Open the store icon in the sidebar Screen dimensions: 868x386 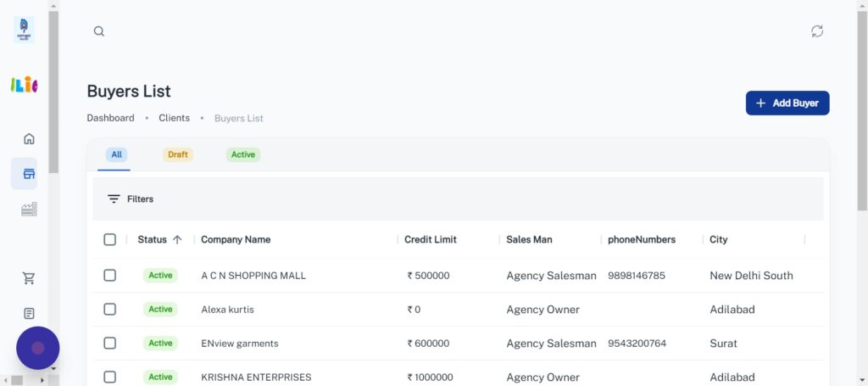coord(29,174)
